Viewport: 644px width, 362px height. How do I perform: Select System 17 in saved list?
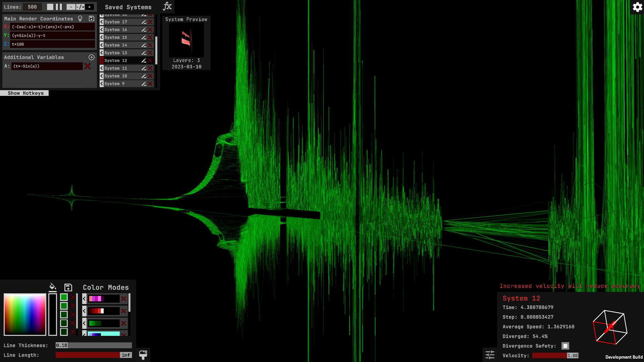point(116,22)
